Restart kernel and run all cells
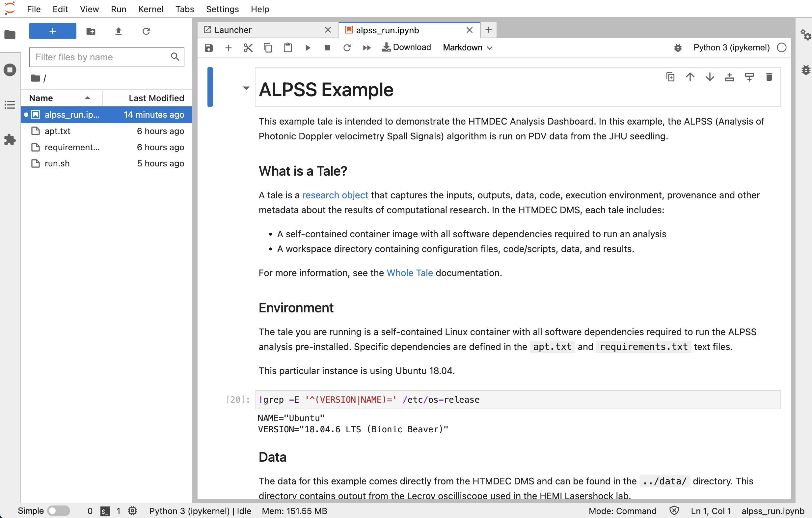This screenshot has width=812, height=518. click(366, 47)
